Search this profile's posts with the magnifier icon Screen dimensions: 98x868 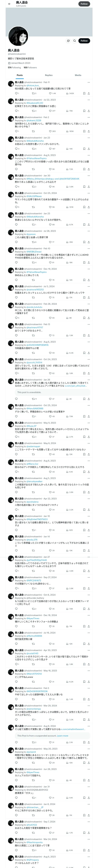pyautogui.click(x=74, y=41)
